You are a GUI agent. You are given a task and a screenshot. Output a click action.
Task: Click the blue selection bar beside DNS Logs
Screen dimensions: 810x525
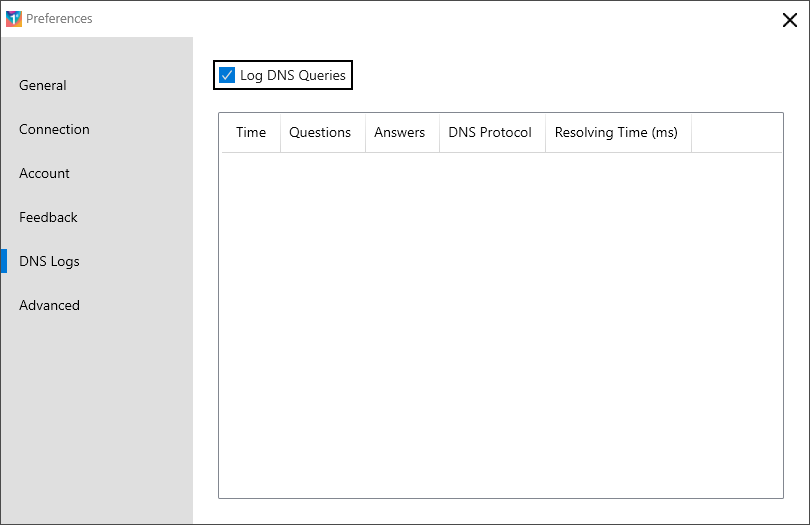click(x=4, y=261)
